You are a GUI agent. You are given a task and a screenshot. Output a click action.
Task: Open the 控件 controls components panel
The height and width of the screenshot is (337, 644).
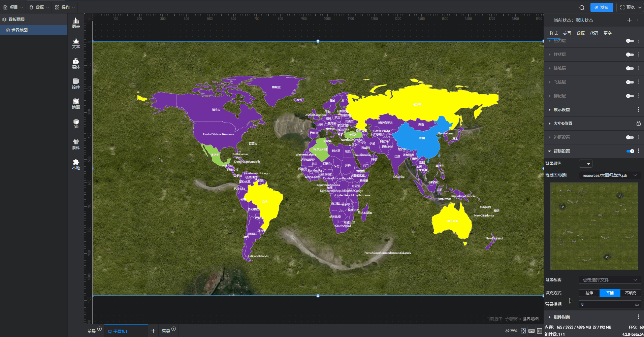click(76, 83)
